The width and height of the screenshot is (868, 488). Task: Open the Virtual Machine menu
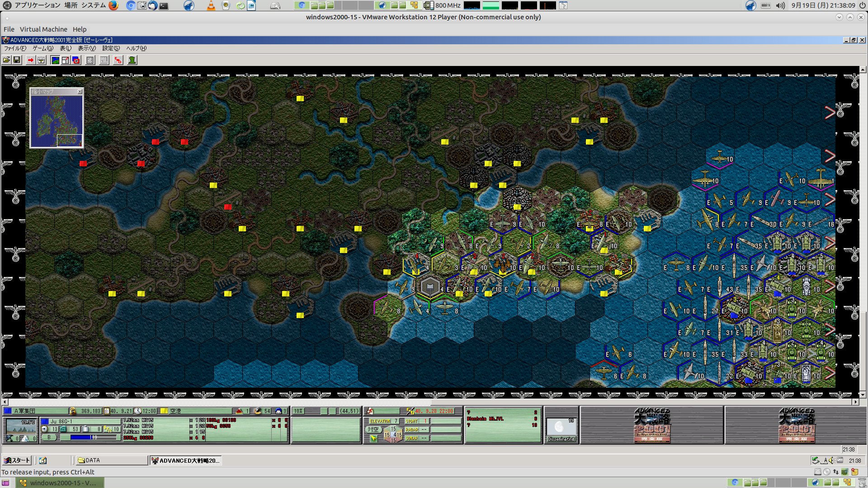pyautogui.click(x=43, y=29)
